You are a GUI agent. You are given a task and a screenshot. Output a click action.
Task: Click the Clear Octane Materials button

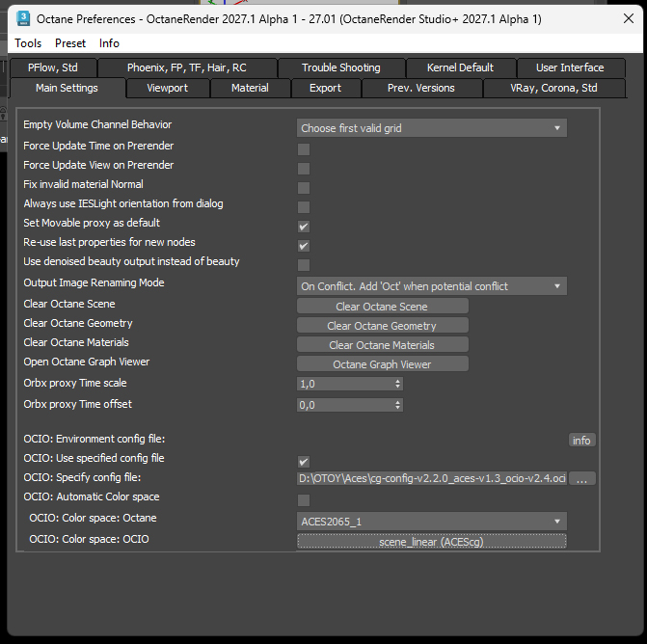[383, 345]
